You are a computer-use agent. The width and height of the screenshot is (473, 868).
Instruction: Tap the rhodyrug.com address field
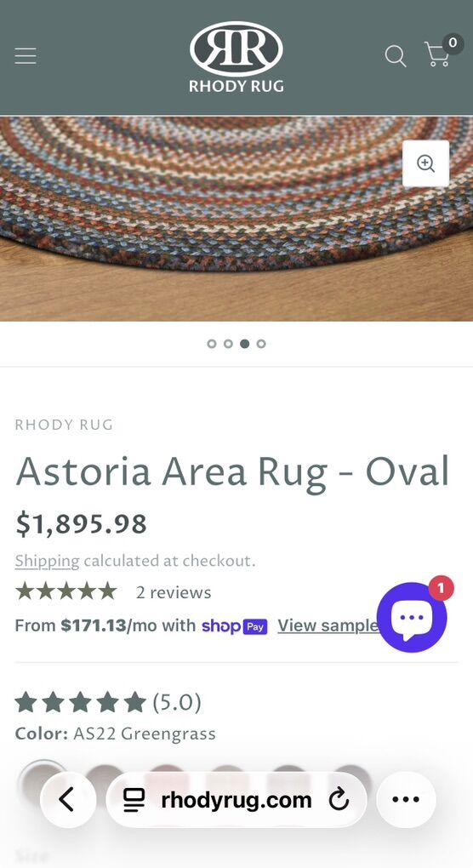pyautogui.click(x=236, y=800)
